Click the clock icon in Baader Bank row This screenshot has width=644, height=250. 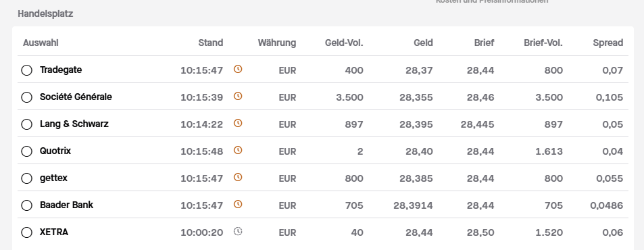pos(238,204)
